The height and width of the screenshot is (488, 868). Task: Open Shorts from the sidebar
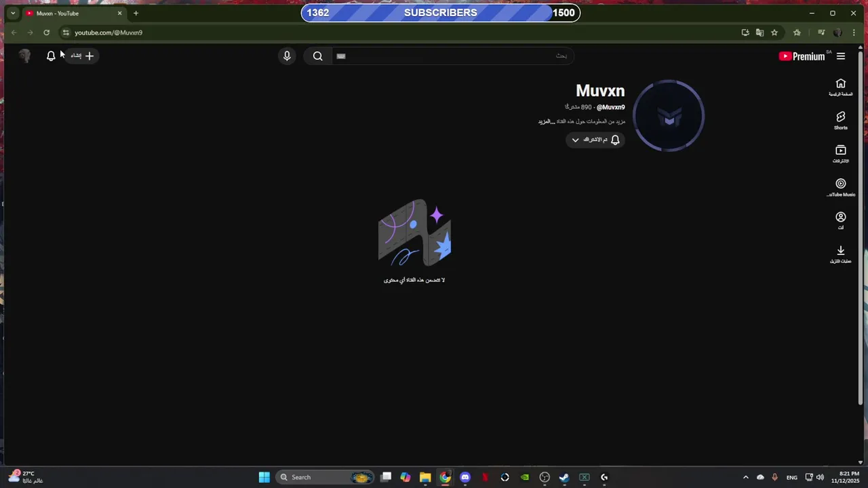[841, 120]
